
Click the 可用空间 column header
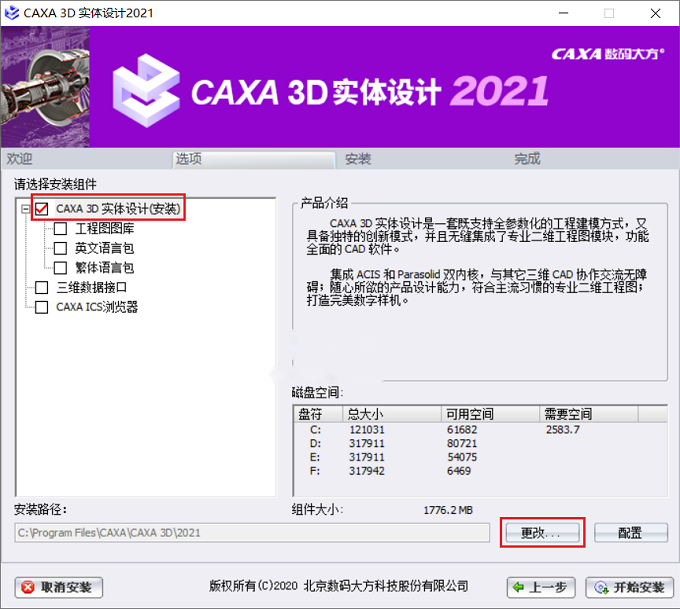pyautogui.click(x=491, y=414)
